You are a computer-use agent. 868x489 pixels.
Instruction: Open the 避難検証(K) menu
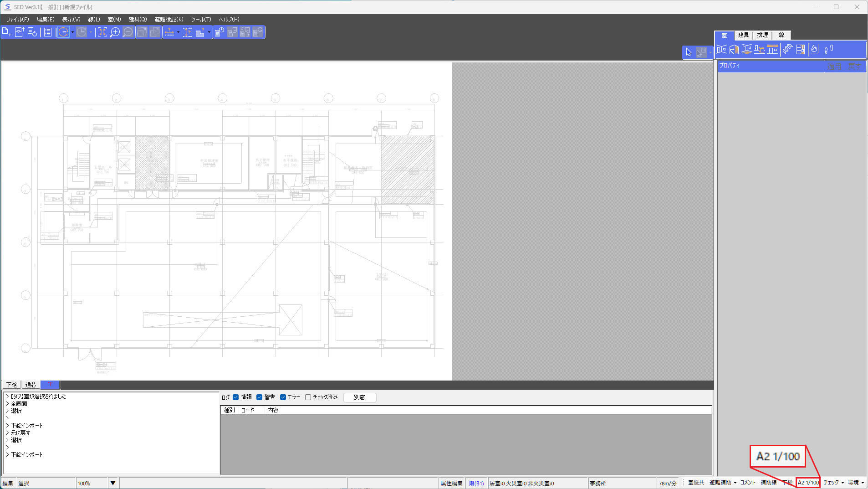[168, 19]
